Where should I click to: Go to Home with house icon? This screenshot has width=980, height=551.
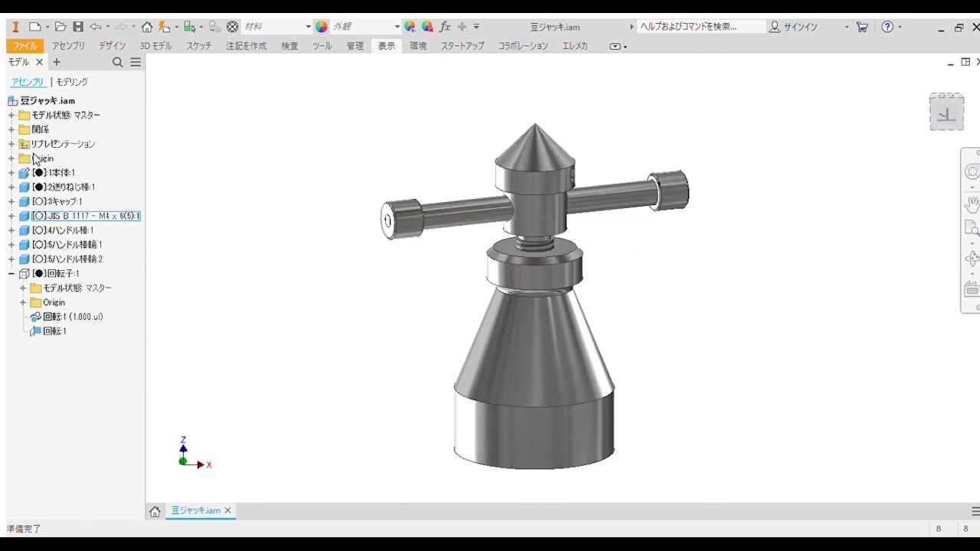[147, 27]
